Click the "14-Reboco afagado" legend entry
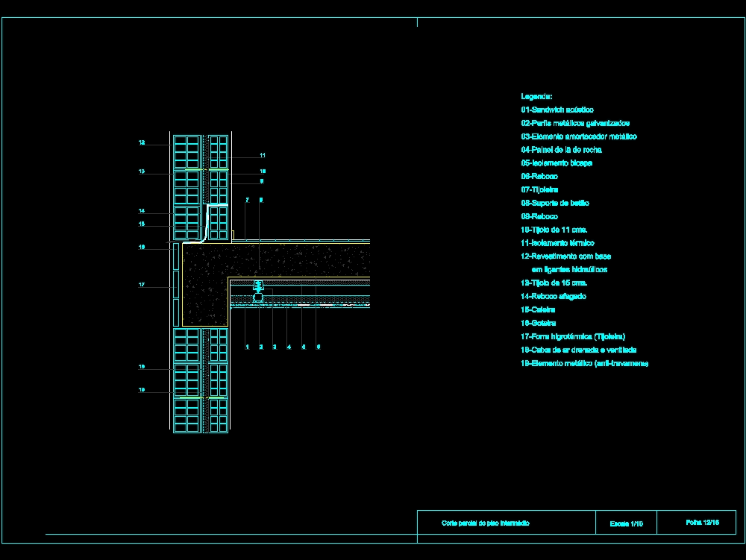Screen dimensions: 746x560 pyautogui.click(x=553, y=296)
